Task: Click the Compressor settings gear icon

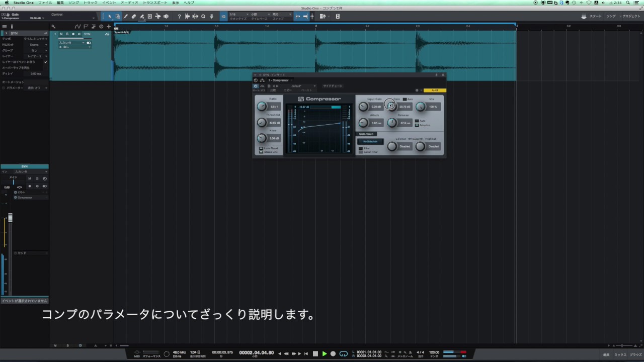Action: click(x=417, y=90)
